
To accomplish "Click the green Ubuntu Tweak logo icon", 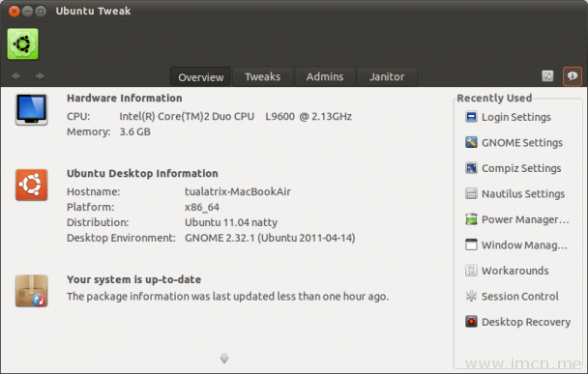I will pyautogui.click(x=23, y=43).
